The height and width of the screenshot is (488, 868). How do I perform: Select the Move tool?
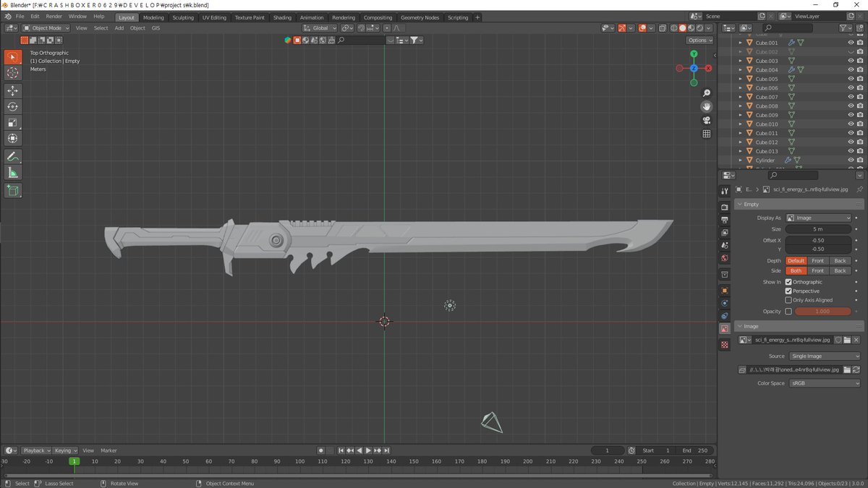coord(12,90)
